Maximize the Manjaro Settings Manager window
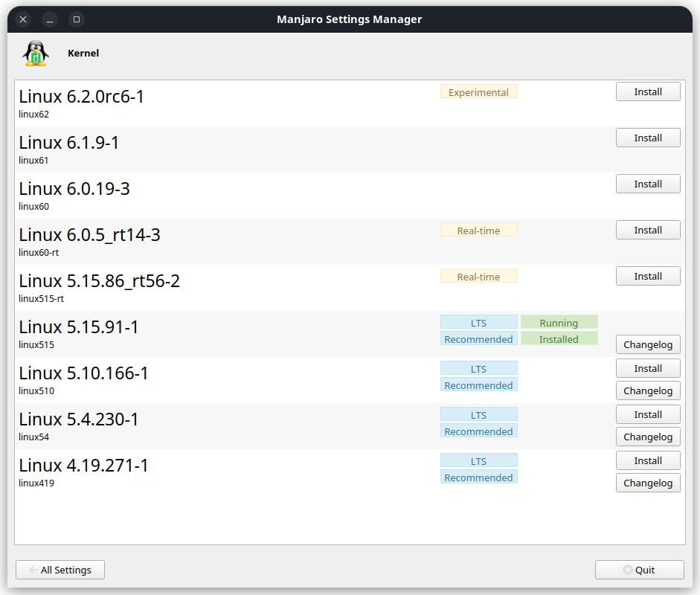This screenshot has width=700, height=595. point(77,19)
